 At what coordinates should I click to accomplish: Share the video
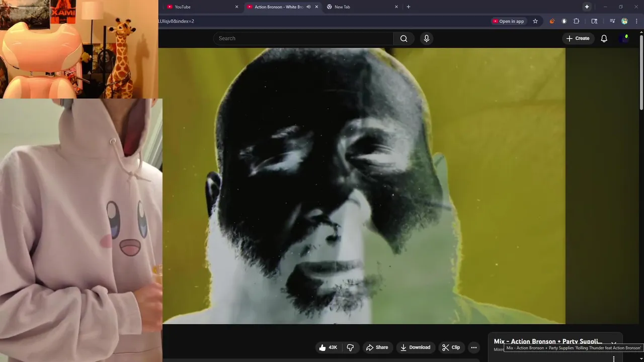377,347
